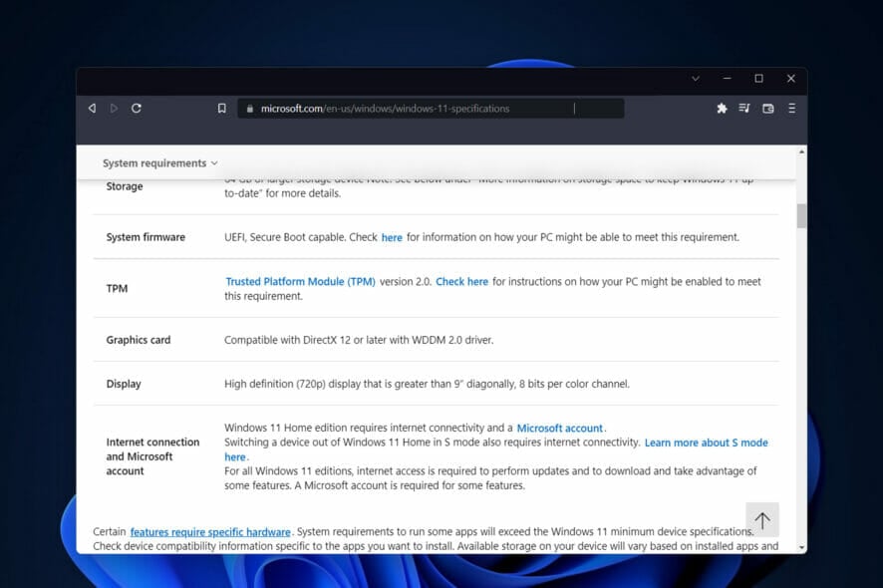
Task: Open the Microsoft account link
Action: coord(559,428)
